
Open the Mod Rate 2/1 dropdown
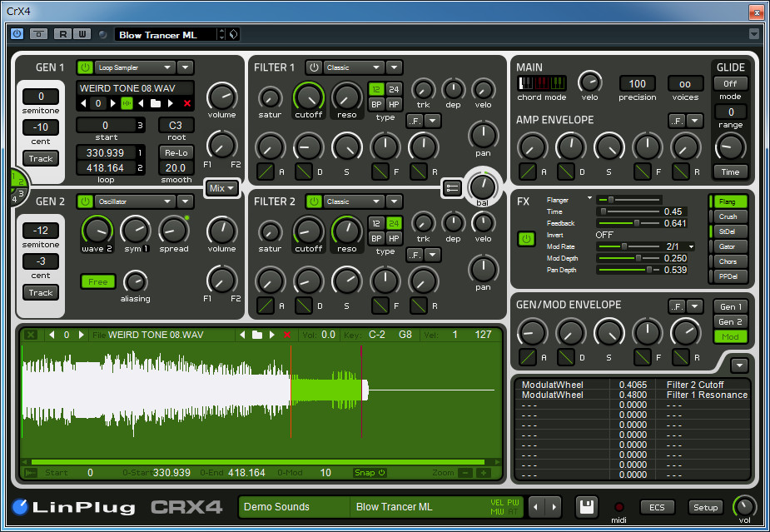click(x=692, y=246)
